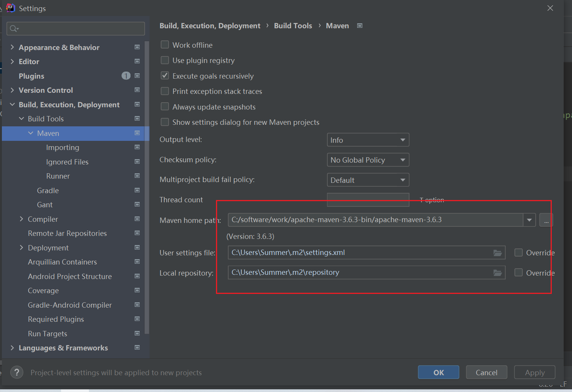Viewport: 572px width, 392px height.
Task: Select Runner under Maven
Action: tap(58, 176)
